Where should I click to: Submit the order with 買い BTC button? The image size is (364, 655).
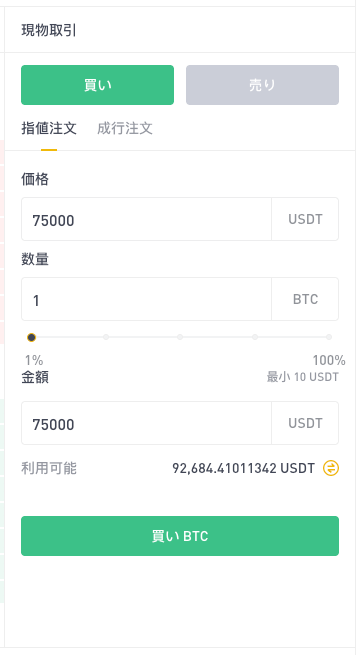[180, 536]
